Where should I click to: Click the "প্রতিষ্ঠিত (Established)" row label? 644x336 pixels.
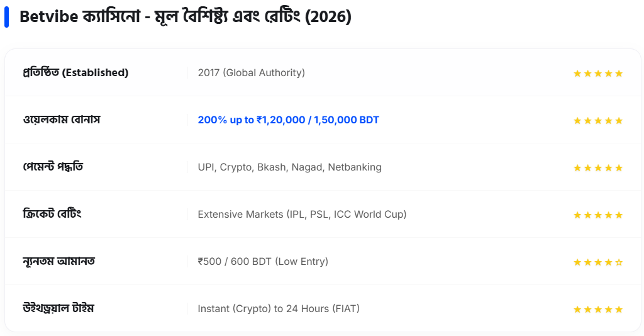[x=75, y=73]
